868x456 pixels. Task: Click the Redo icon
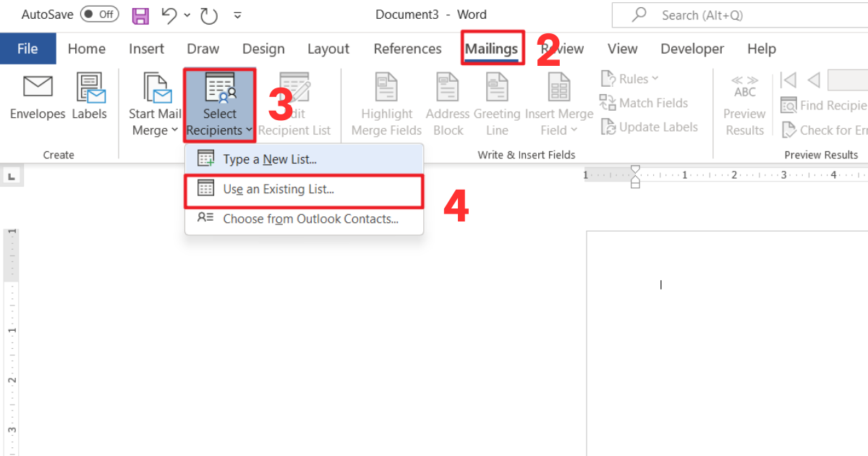(208, 15)
